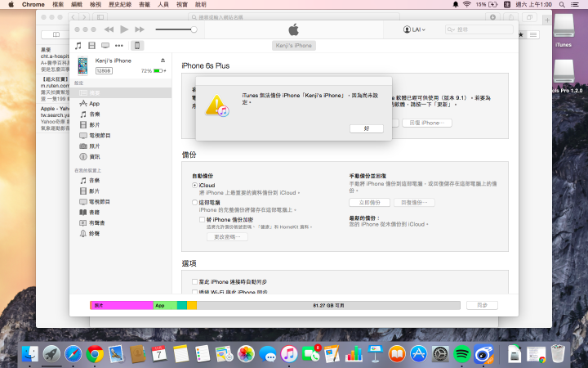
Task: Open the 書籤 menu
Action: click(x=145, y=5)
